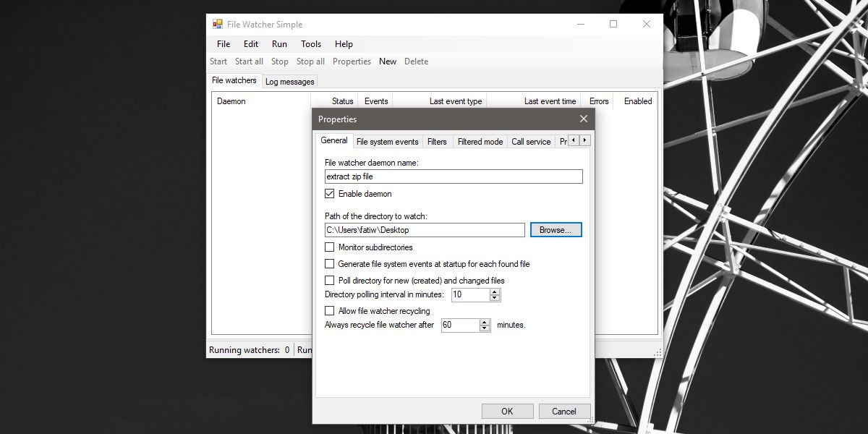Viewport: 868px width, 434px height.
Task: Check Allow file watcher recycling
Action: (330, 310)
